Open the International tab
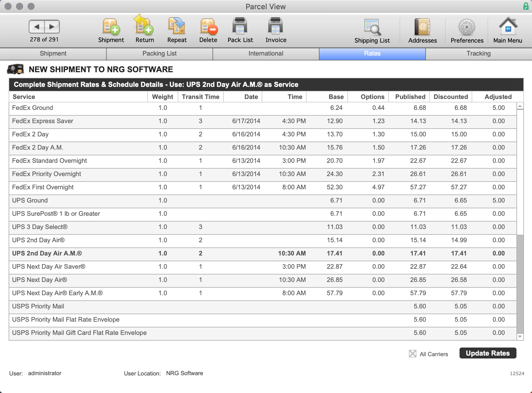 pyautogui.click(x=266, y=54)
